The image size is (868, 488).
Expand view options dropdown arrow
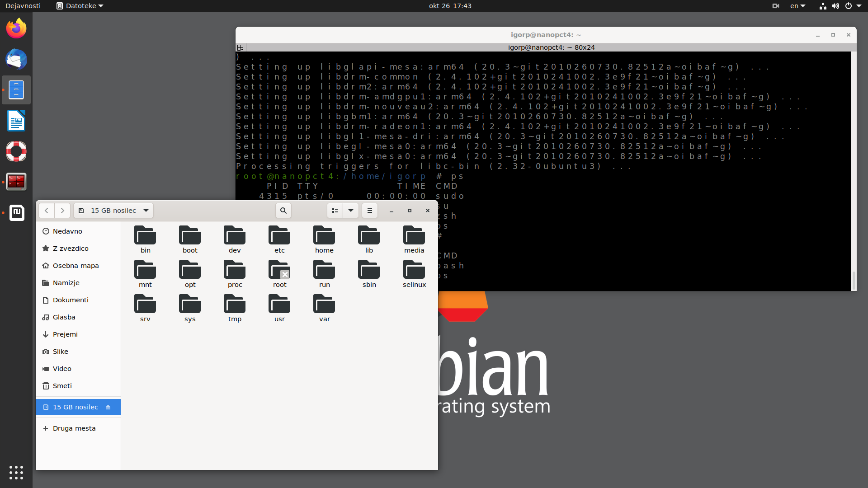[x=351, y=211]
